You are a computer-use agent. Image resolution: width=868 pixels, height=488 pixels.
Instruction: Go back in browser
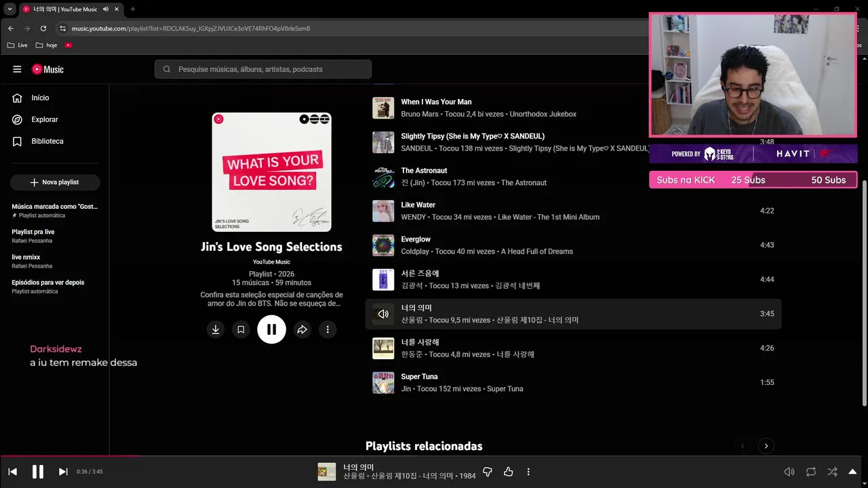[11, 28]
